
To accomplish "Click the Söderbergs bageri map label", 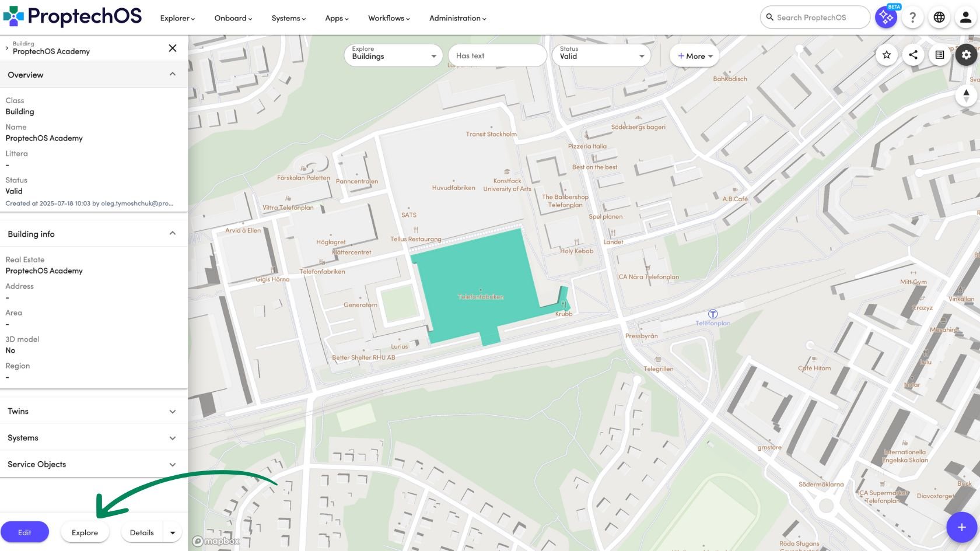I will pyautogui.click(x=638, y=127).
